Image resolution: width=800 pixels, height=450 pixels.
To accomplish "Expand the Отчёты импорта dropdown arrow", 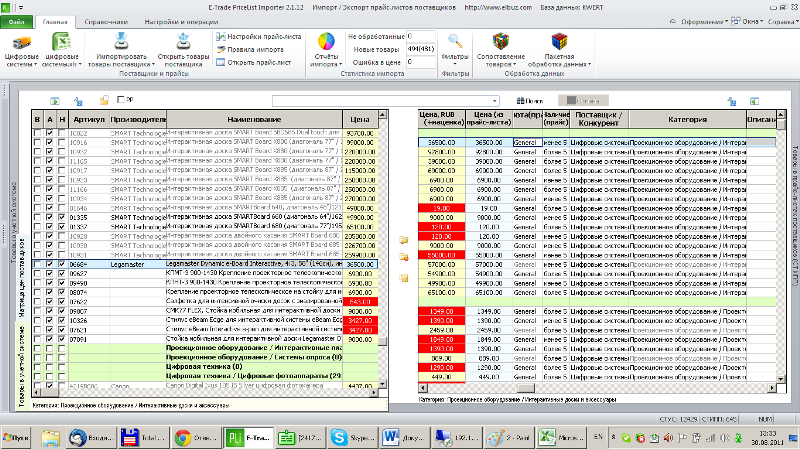I will pyautogui.click(x=340, y=65).
